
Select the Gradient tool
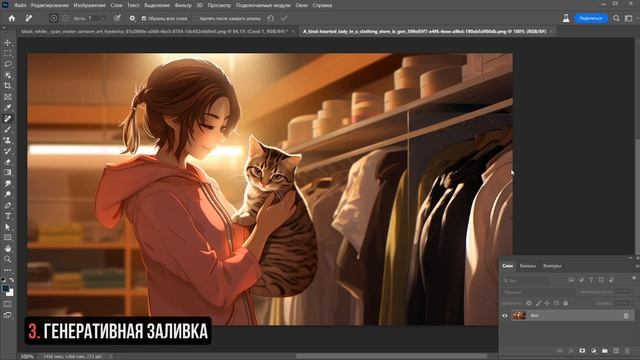(x=8, y=172)
